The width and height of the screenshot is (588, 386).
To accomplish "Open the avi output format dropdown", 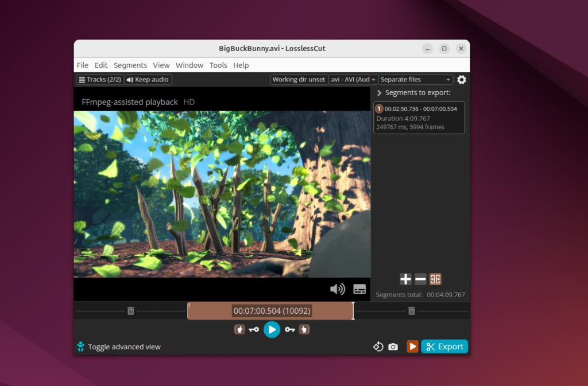I will coord(353,80).
